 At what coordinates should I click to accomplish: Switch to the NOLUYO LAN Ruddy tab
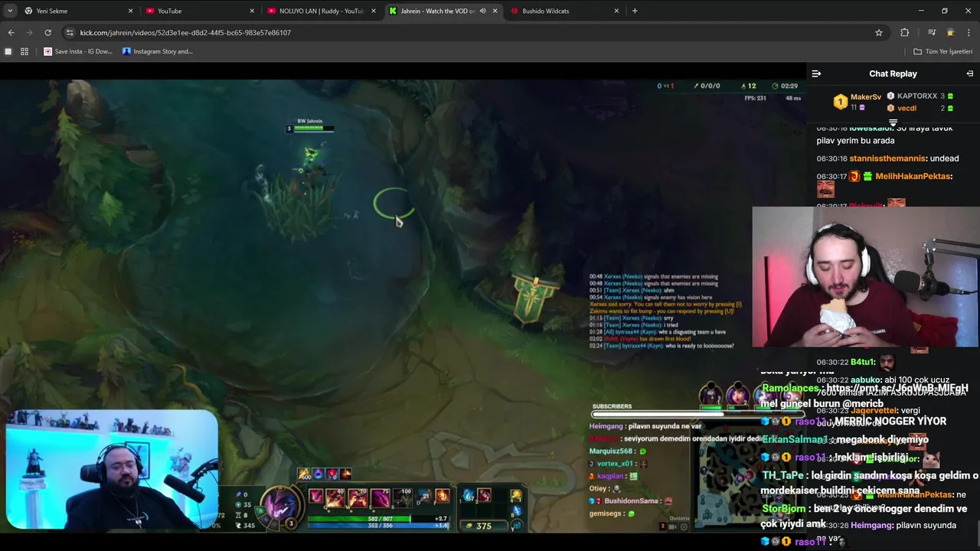coord(322,11)
